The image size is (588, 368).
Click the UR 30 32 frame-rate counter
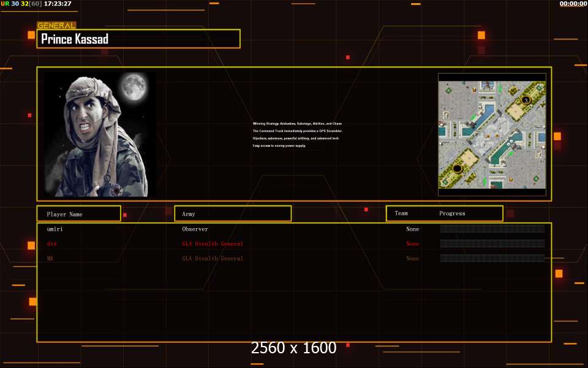21,4
